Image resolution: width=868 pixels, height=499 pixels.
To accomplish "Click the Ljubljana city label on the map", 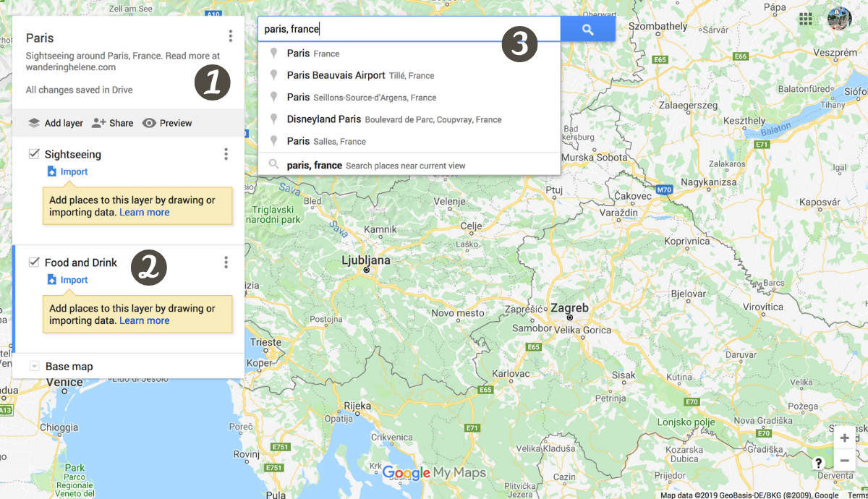I will pyautogui.click(x=366, y=260).
